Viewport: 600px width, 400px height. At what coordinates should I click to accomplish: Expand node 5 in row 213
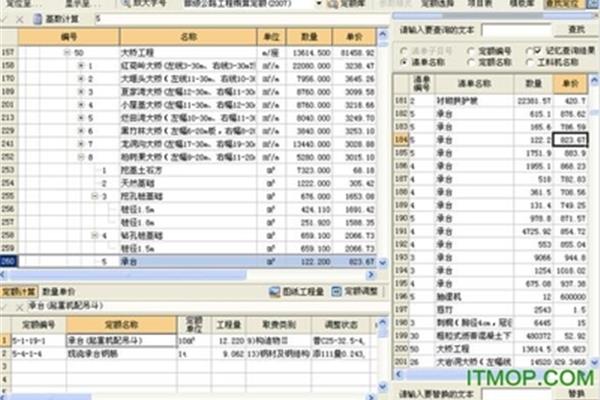click(81, 118)
